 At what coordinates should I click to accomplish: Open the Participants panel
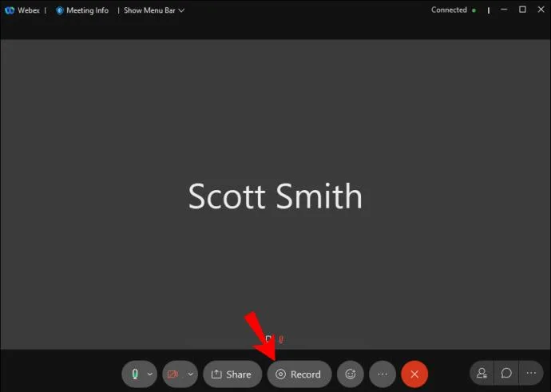pyautogui.click(x=482, y=373)
